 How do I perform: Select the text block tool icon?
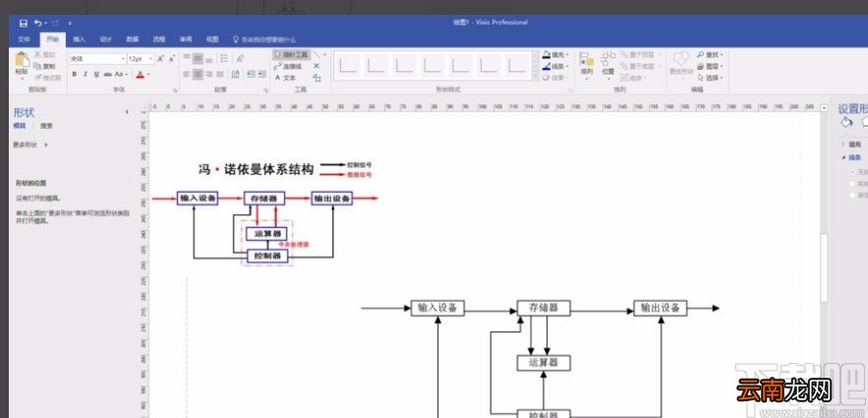tap(317, 78)
